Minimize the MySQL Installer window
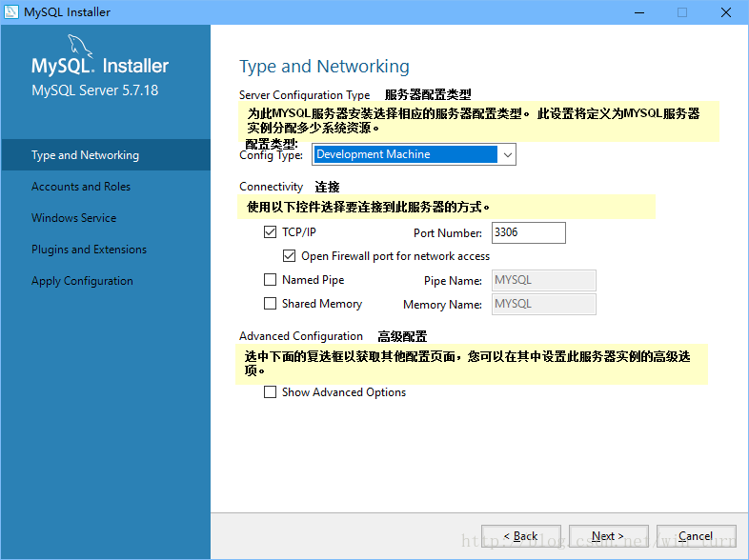This screenshot has height=560, width=749. [x=638, y=12]
